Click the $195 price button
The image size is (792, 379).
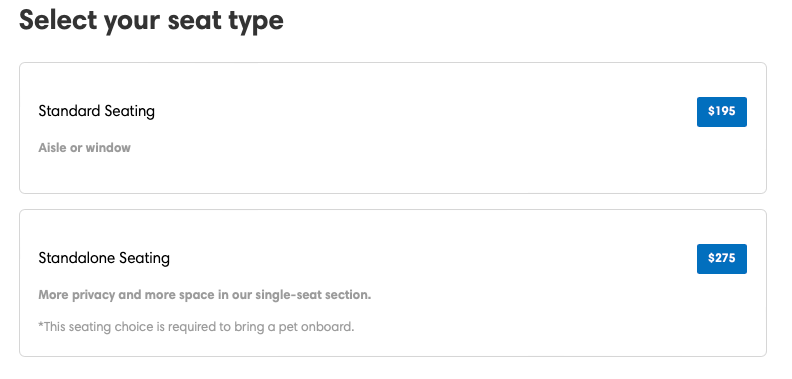pos(721,112)
